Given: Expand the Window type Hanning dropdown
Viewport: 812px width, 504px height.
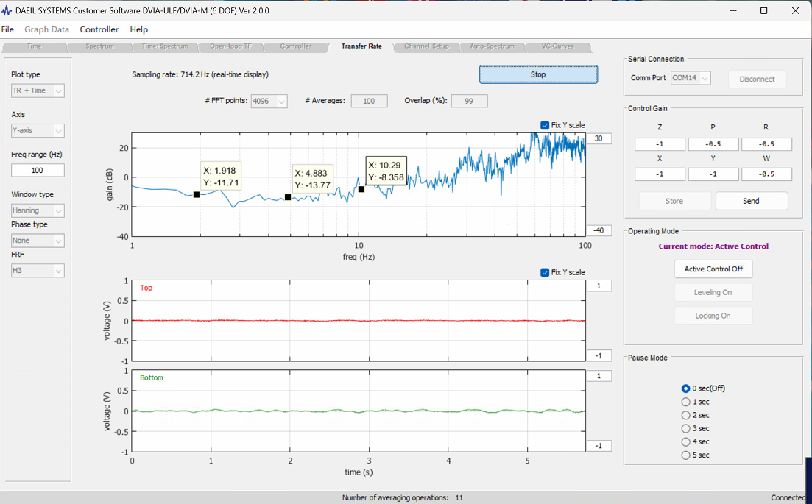Looking at the screenshot, I should (38, 210).
